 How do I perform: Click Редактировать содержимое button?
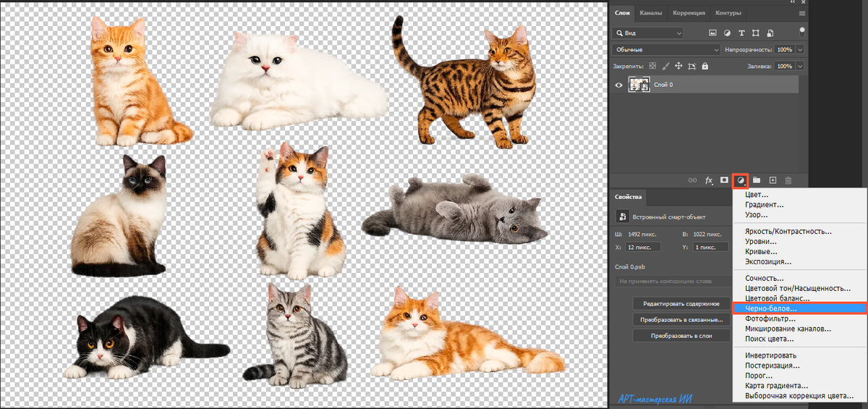tap(681, 303)
